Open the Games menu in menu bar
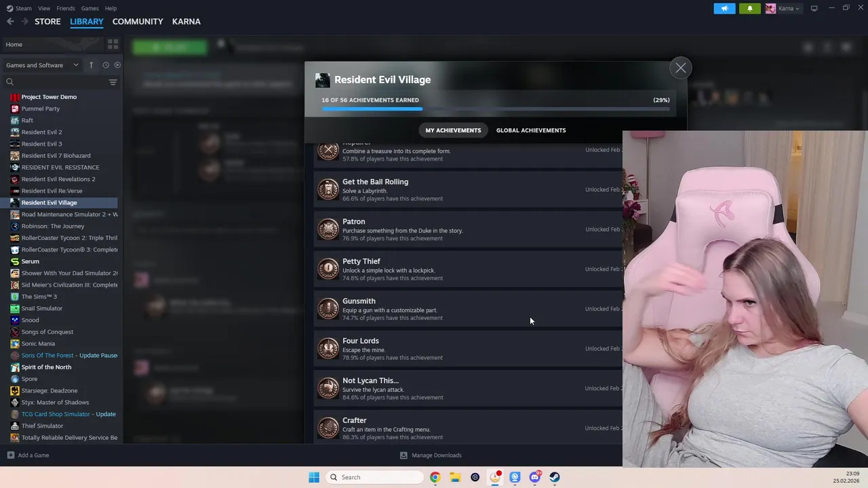This screenshot has height=488, width=868. coord(90,8)
